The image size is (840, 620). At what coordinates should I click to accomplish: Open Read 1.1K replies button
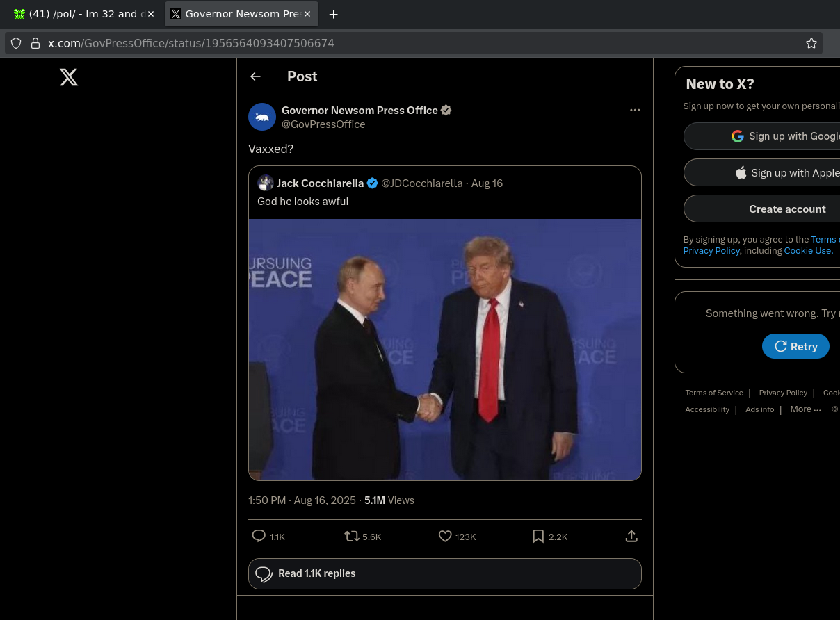tap(445, 573)
